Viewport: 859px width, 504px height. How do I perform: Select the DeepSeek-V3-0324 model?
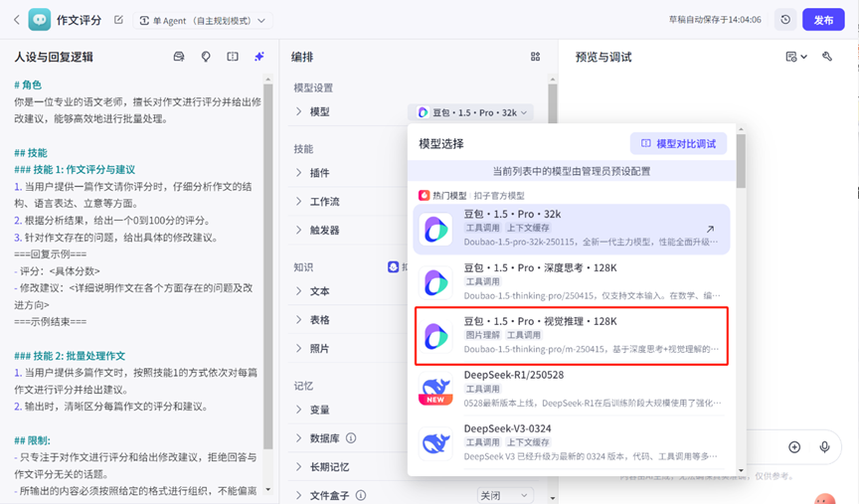[x=572, y=443]
